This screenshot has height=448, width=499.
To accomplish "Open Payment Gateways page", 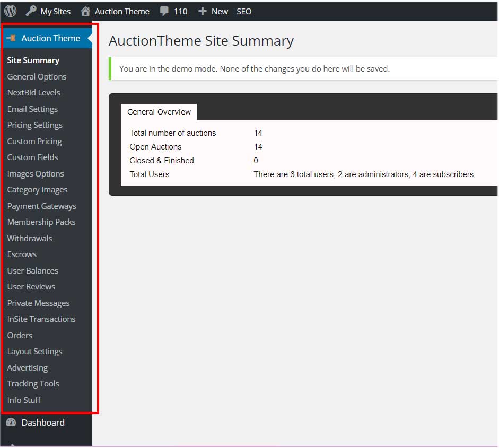I will 42,206.
